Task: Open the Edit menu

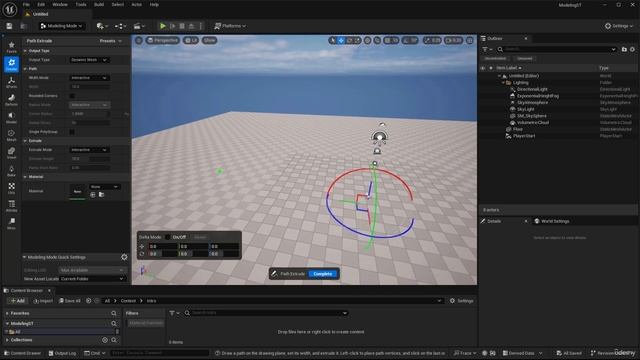Action: [41, 4]
